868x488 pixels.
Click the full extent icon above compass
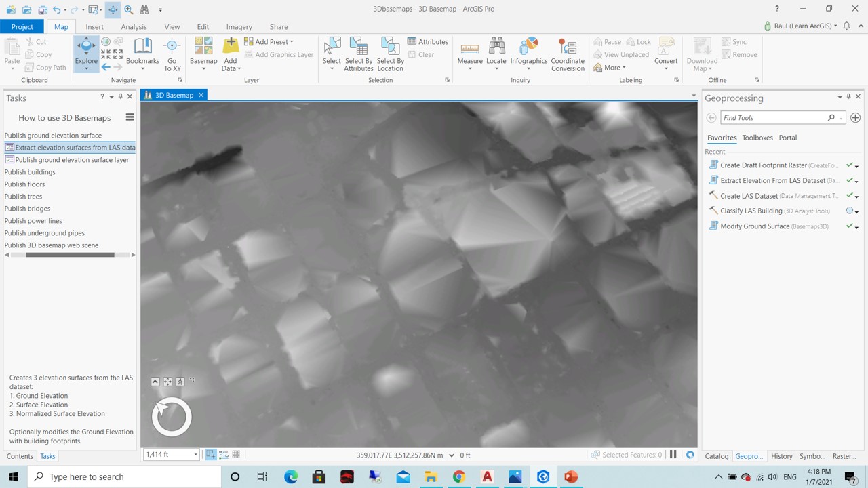point(167,381)
